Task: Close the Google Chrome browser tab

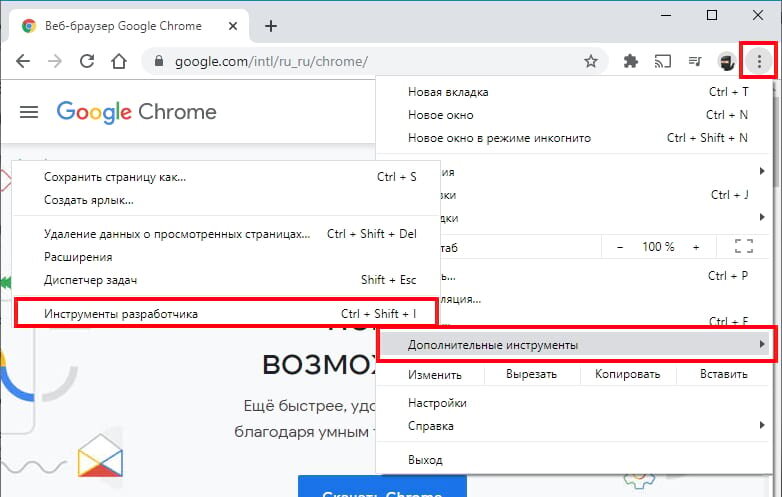Action: coord(233,26)
